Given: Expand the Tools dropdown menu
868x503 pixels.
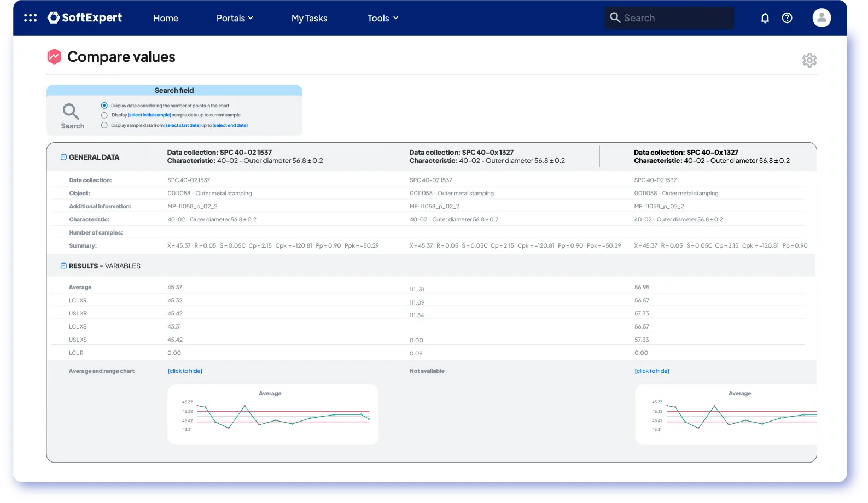Looking at the screenshot, I should click(x=382, y=18).
